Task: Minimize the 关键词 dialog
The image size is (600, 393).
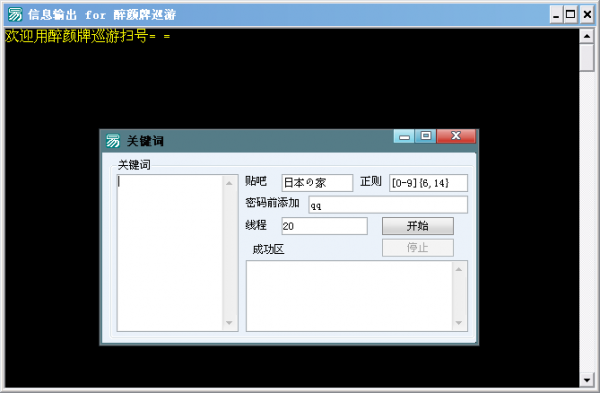Action: pos(404,136)
